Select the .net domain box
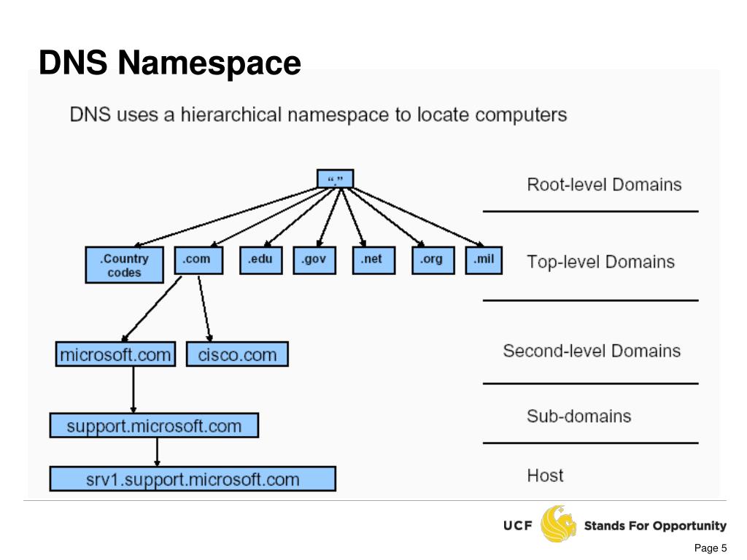The height and width of the screenshot is (560, 747). point(373,260)
